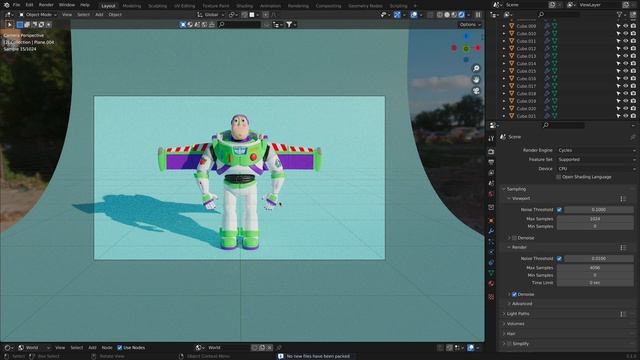Toggle Viewport Noise Threshold checkbox
This screenshot has width=640, height=360.
559,210
